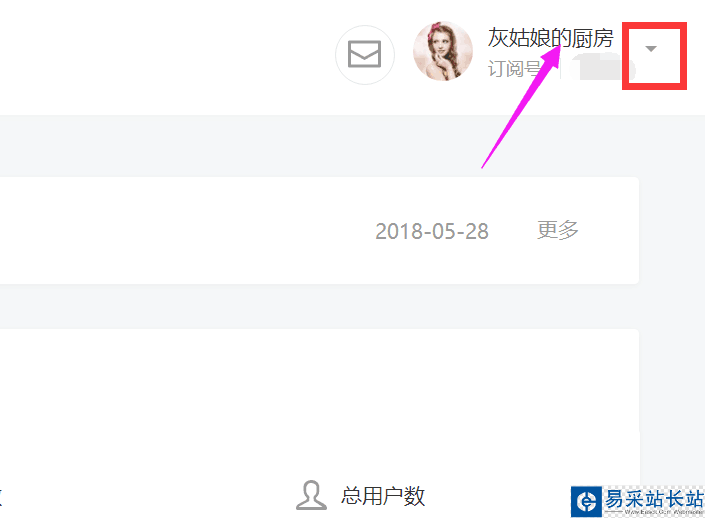This screenshot has height=518, width=705.
Task: Click the lower white statistics card
Action: [319, 423]
